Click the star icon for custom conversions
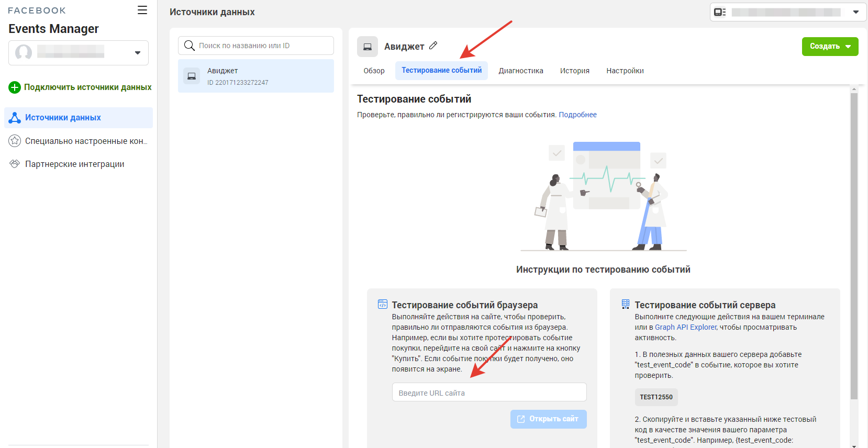The image size is (868, 448). (x=15, y=141)
